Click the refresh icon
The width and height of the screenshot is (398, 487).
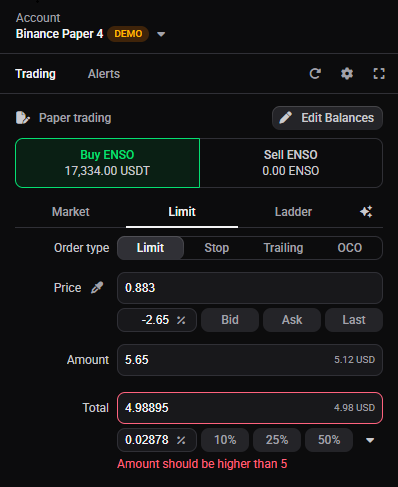coord(315,74)
